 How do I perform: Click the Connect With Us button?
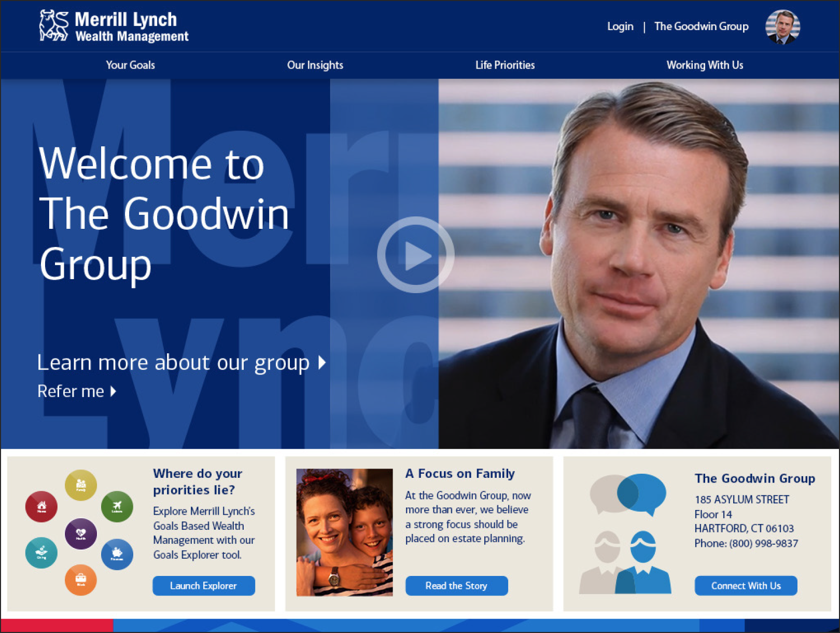coord(746,586)
